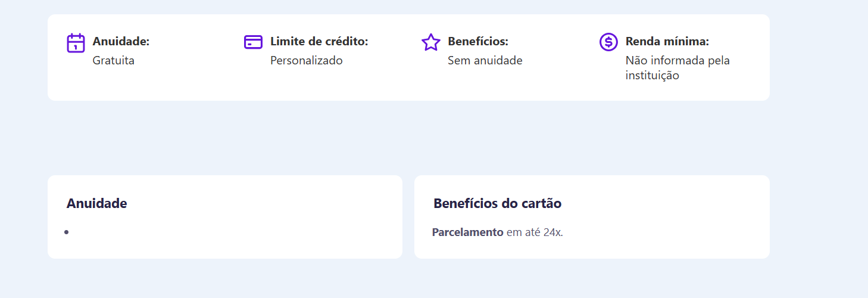868x298 pixels.
Task: Click the dollar coin icon
Action: 608,42
